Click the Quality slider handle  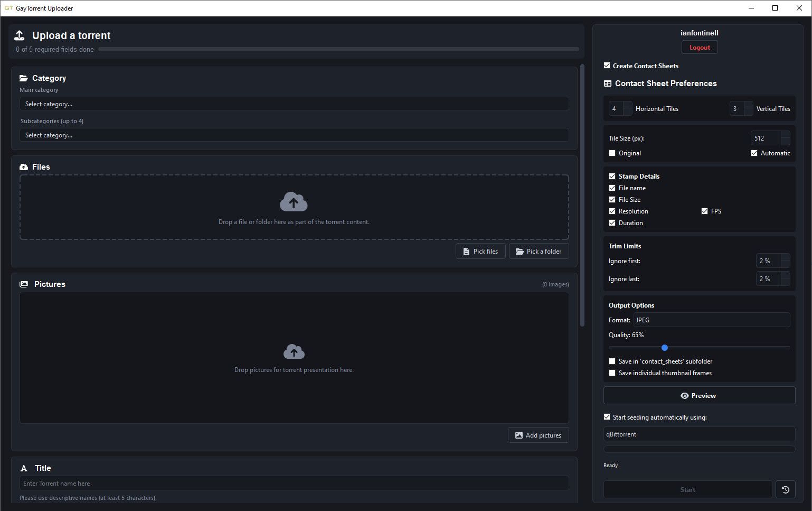[x=665, y=348]
